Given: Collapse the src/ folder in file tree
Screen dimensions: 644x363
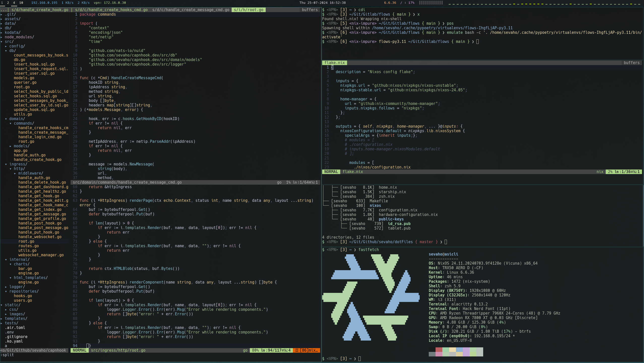Looking at the screenshot, I should (9, 41).
